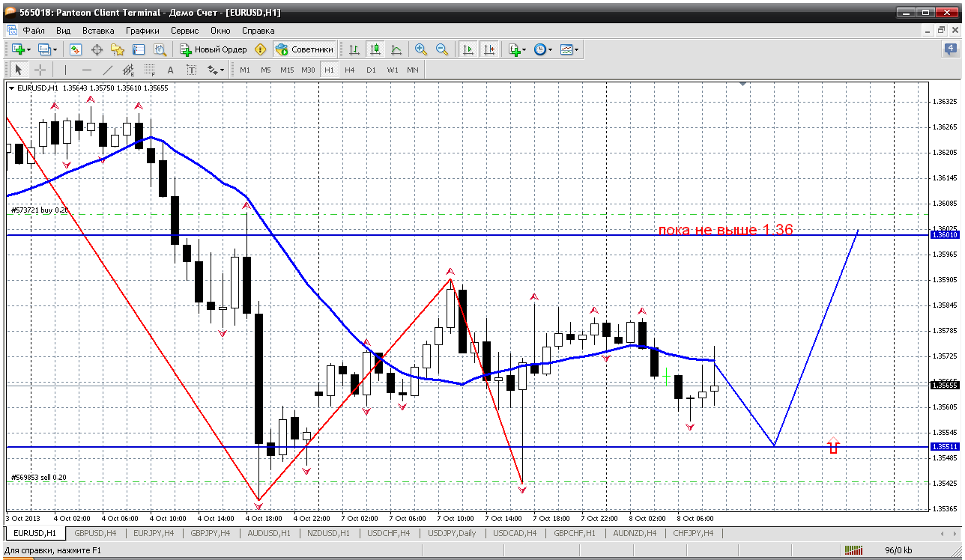Select the H4 timeframe

[x=350, y=70]
